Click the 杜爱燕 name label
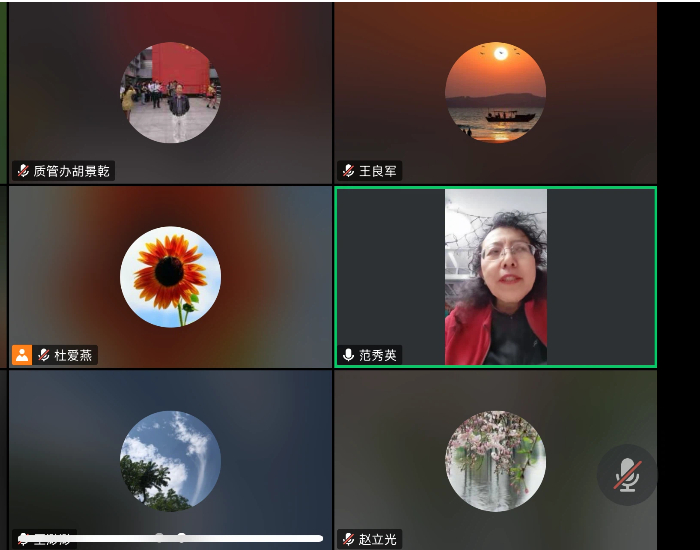The width and height of the screenshot is (700, 550). pos(73,355)
